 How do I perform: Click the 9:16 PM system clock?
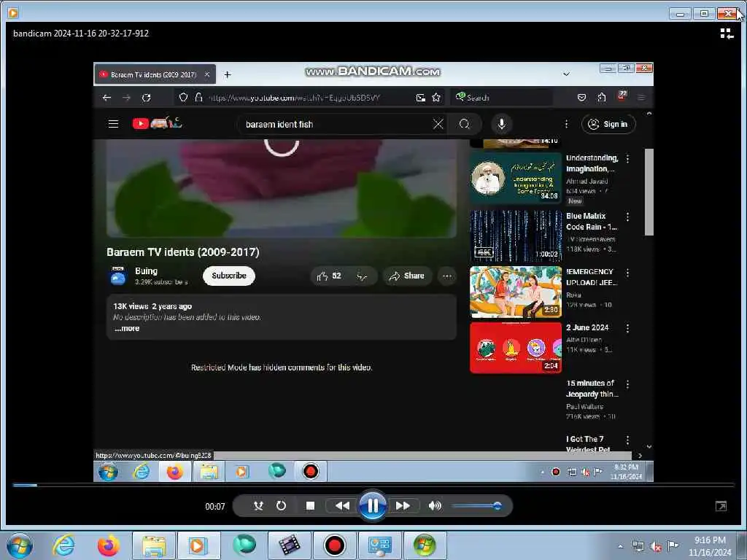click(709, 545)
